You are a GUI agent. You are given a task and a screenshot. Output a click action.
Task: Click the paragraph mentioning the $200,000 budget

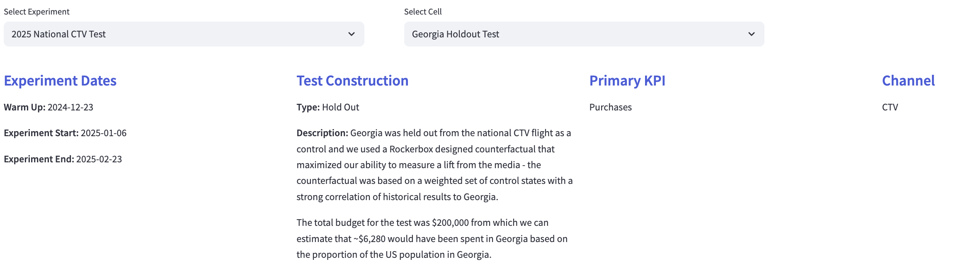click(x=432, y=239)
